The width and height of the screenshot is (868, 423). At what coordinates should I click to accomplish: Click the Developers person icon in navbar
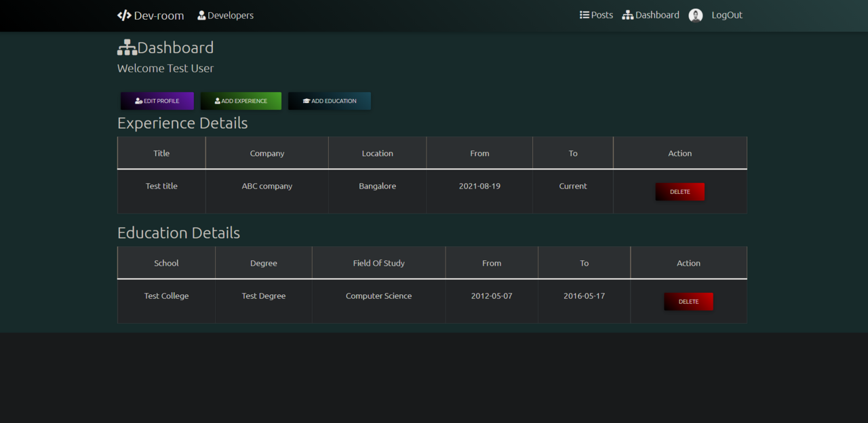(201, 15)
